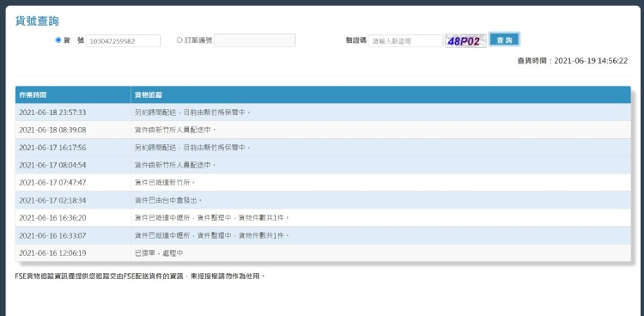
Task: Select the 訂單編號 radio button
Action: tap(179, 40)
